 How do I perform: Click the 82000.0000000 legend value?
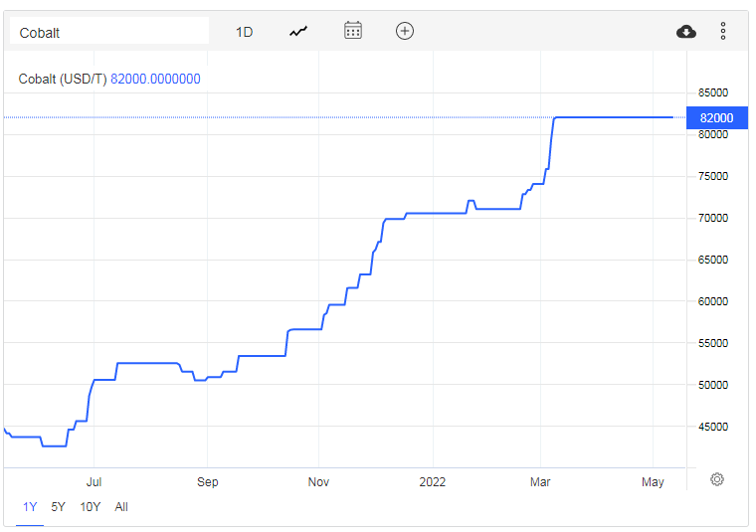click(x=155, y=80)
